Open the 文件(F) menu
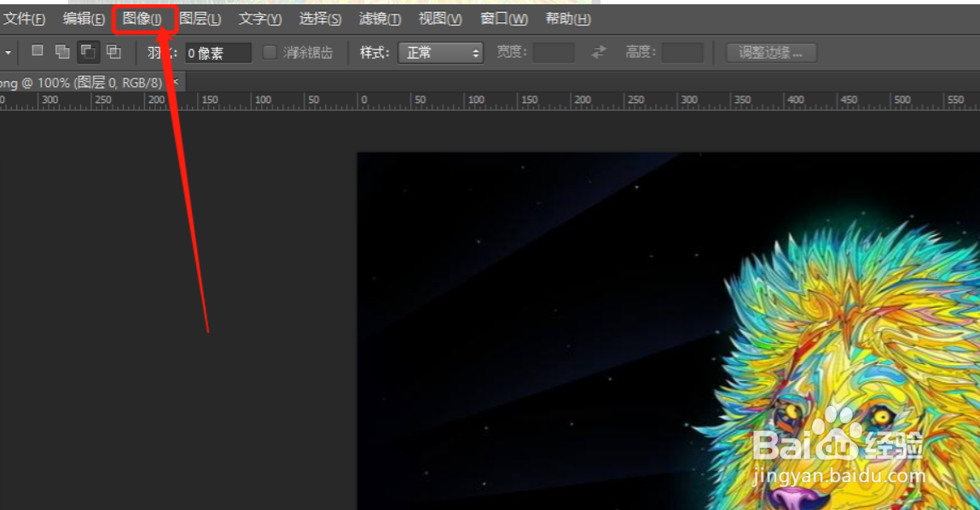Image resolution: width=980 pixels, height=510 pixels. 24,19
